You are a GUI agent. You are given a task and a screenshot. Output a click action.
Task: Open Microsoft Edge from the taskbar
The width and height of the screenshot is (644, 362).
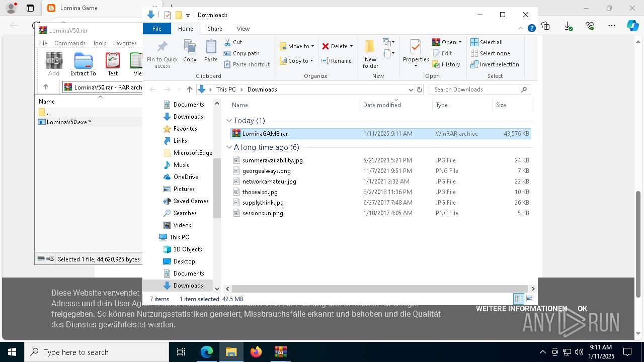207,352
